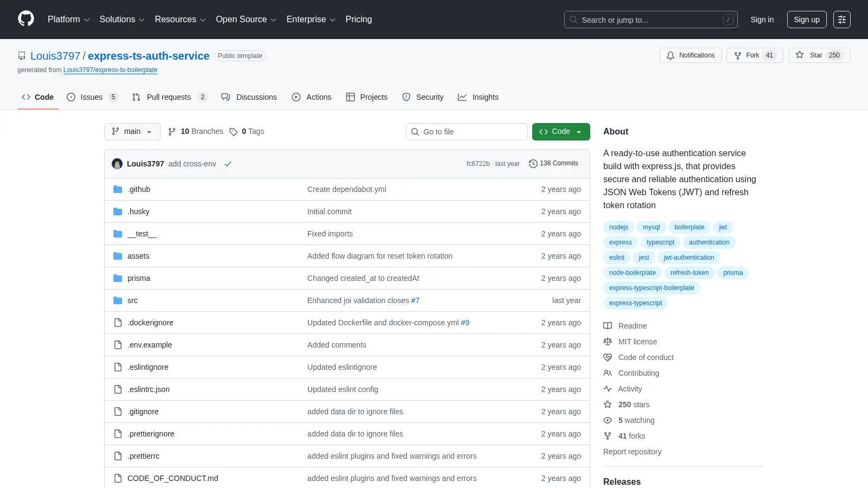Select the Code tab
868x488 pixels.
pyautogui.click(x=37, y=97)
